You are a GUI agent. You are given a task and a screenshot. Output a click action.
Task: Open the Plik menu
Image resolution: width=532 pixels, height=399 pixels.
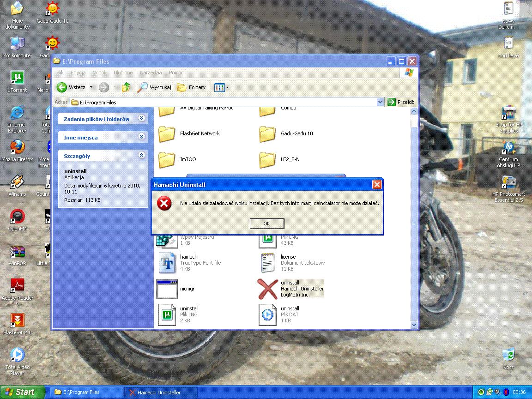click(60, 72)
